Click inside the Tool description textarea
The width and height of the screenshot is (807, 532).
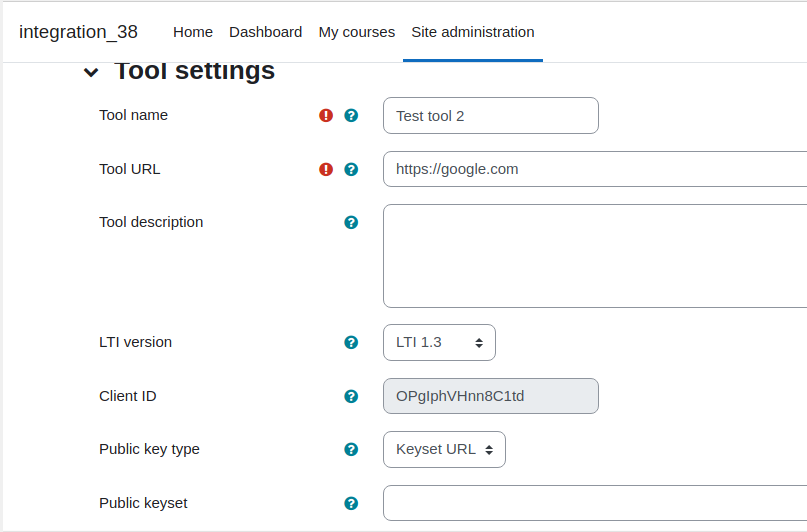pos(595,256)
